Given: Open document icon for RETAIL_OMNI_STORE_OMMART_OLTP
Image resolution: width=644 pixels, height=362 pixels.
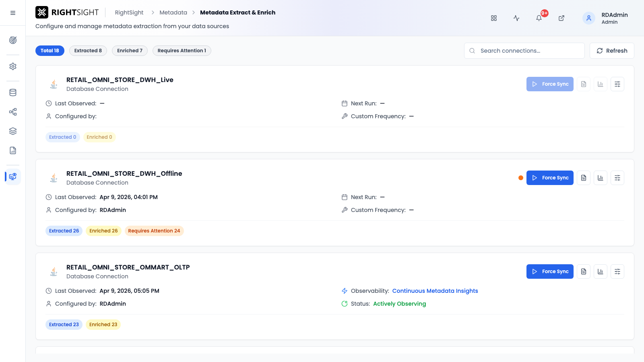Looking at the screenshot, I should click(x=584, y=271).
